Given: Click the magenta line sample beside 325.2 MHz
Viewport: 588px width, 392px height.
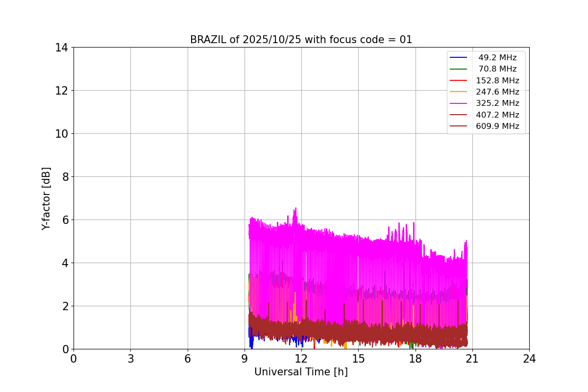Looking at the screenshot, I should click(x=459, y=103).
